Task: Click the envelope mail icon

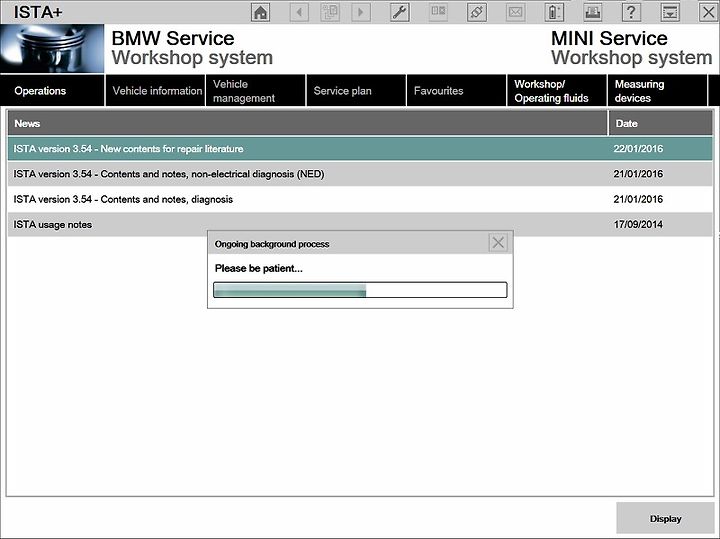Action: 515,12
